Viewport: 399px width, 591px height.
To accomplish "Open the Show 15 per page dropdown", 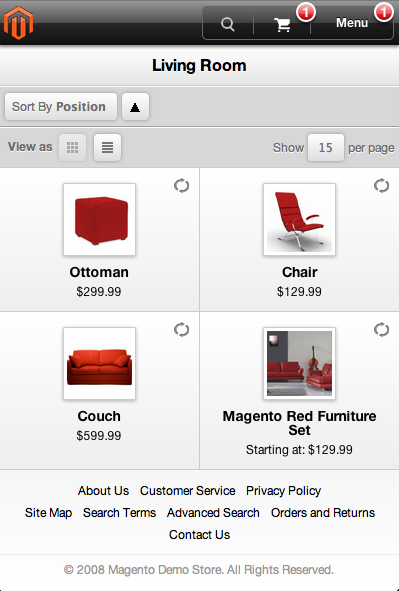I will 326,147.
